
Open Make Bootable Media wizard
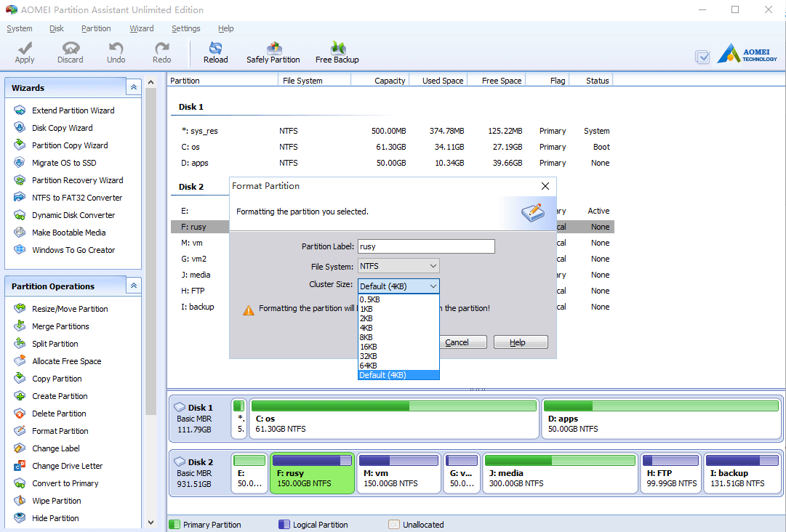(x=68, y=233)
